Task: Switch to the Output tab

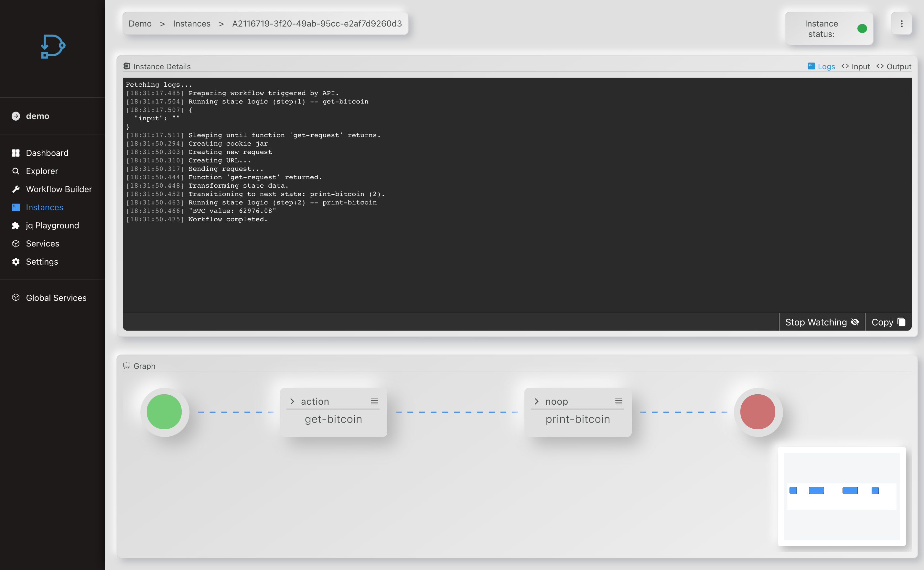Action: pyautogui.click(x=894, y=66)
